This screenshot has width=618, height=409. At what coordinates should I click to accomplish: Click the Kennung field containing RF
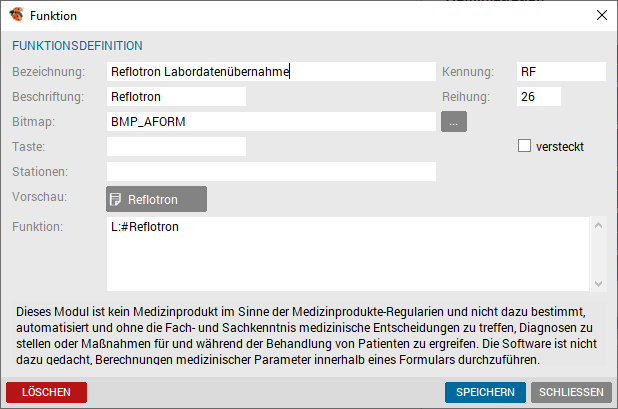pos(561,72)
